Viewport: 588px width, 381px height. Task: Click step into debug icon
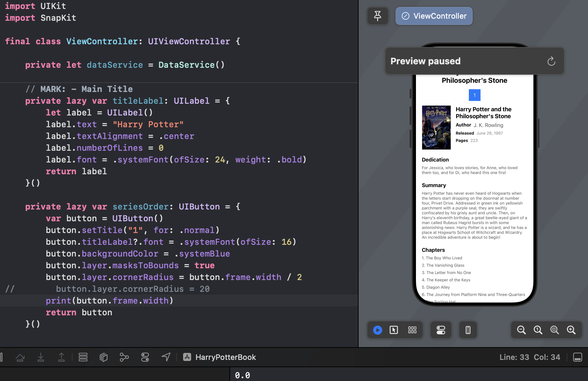coord(41,357)
